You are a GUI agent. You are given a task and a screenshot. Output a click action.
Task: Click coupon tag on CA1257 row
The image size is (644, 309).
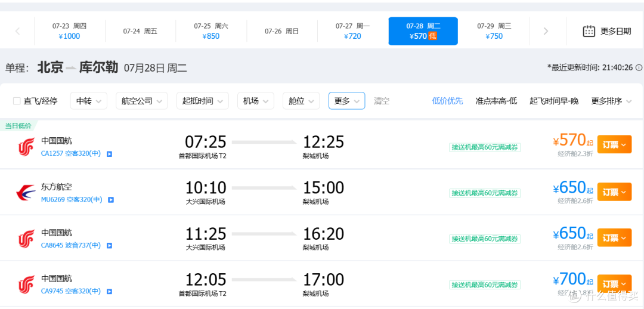(485, 147)
